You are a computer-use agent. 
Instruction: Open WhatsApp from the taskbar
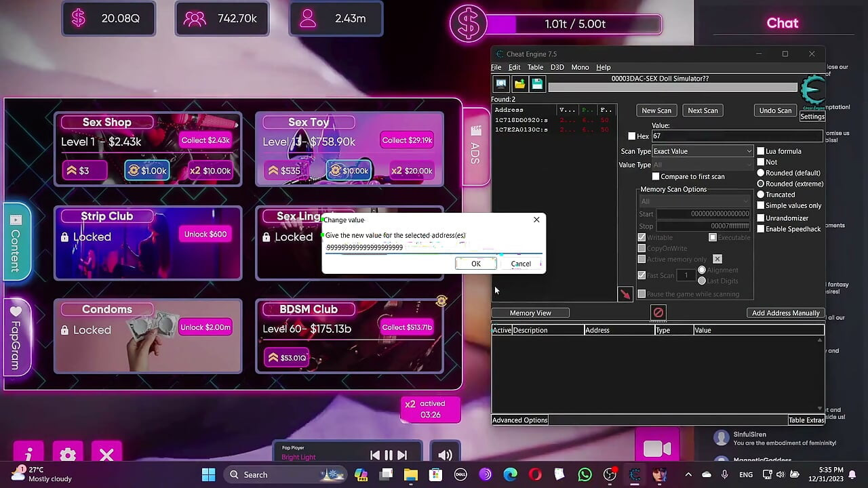tap(585, 474)
